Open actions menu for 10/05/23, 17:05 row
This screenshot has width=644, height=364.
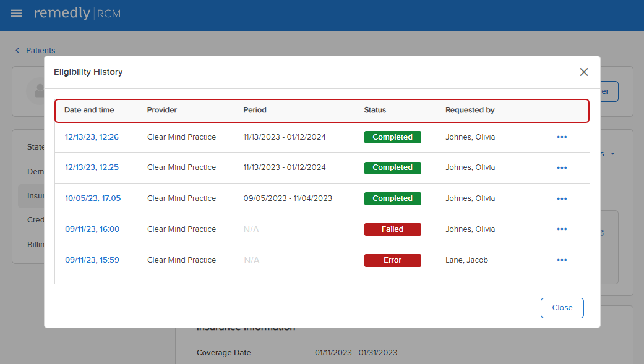pos(562,198)
